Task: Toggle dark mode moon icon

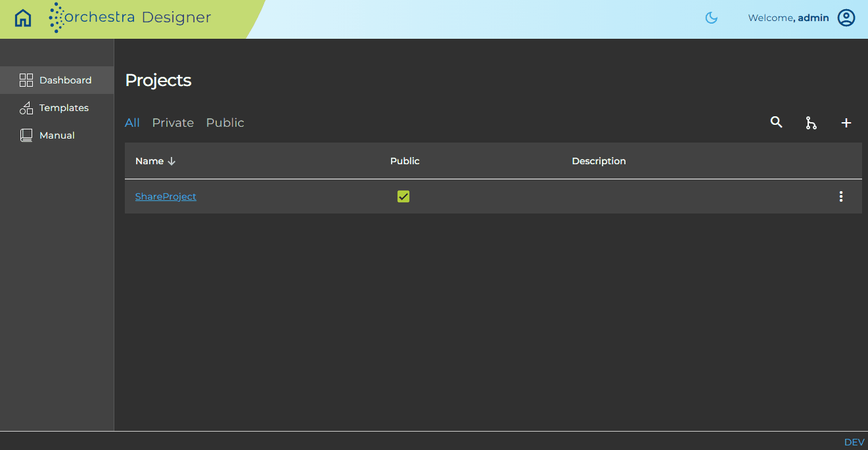Action: [711, 18]
